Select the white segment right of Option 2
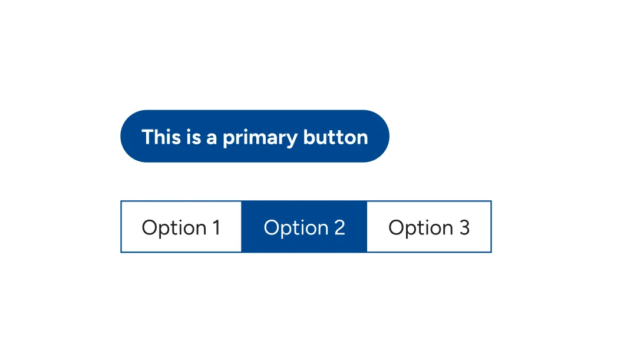This screenshot has width=627, height=364. [429, 227]
